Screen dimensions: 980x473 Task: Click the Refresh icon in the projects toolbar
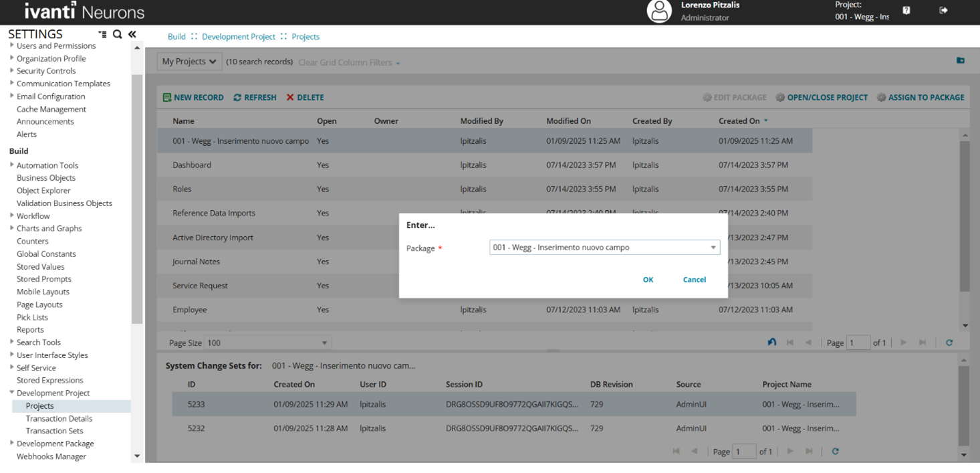(x=237, y=98)
